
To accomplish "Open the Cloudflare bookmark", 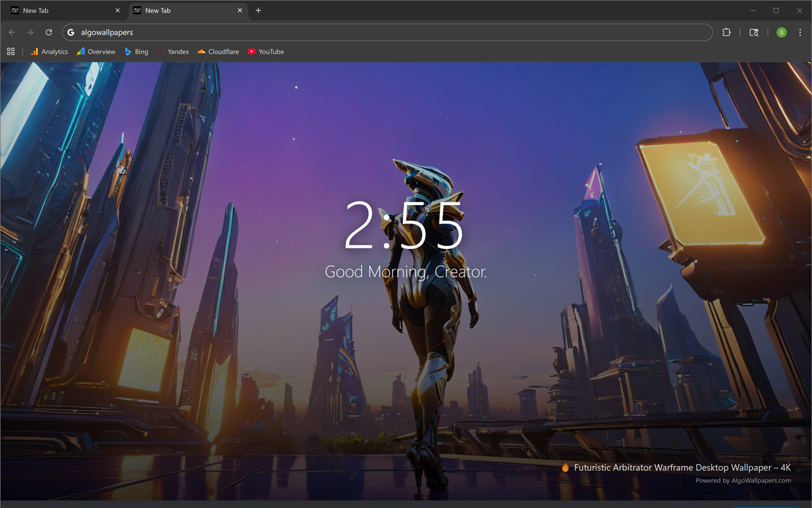I will tap(218, 51).
